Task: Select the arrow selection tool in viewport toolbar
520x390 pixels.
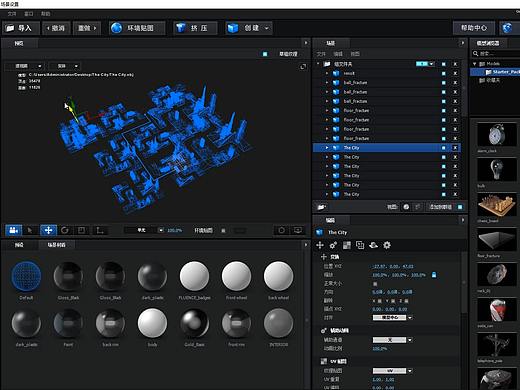Action: (30, 230)
